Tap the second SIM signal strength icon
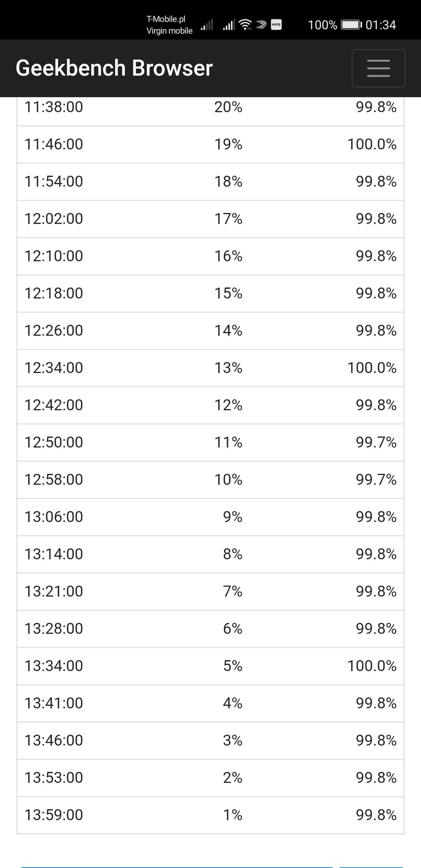The width and height of the screenshot is (421, 868). coord(229,25)
